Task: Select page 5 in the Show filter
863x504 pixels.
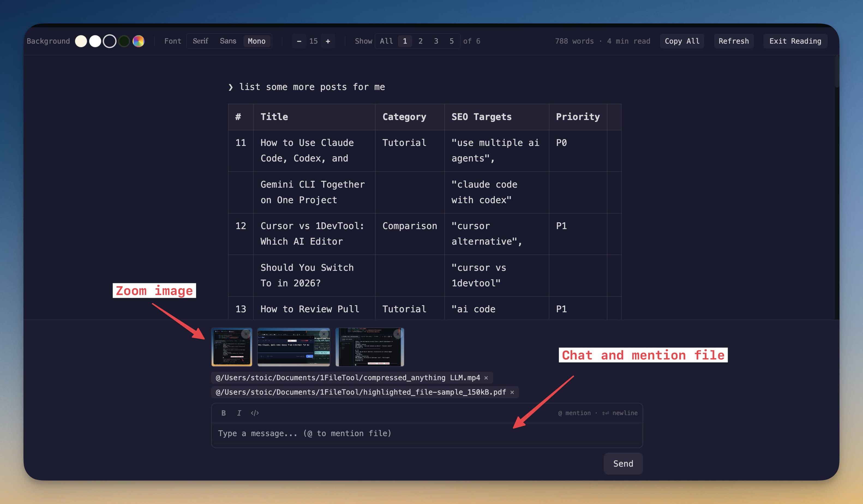Action: [x=451, y=41]
